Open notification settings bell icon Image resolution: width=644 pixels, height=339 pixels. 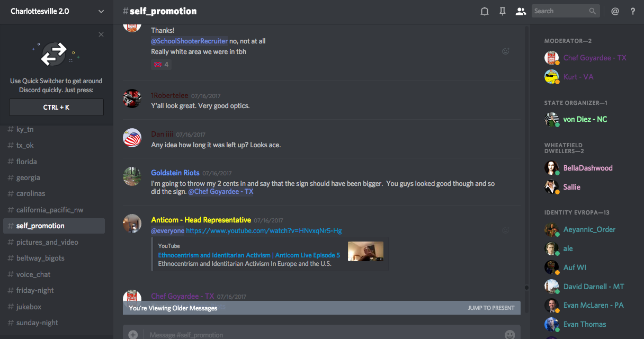click(x=484, y=11)
